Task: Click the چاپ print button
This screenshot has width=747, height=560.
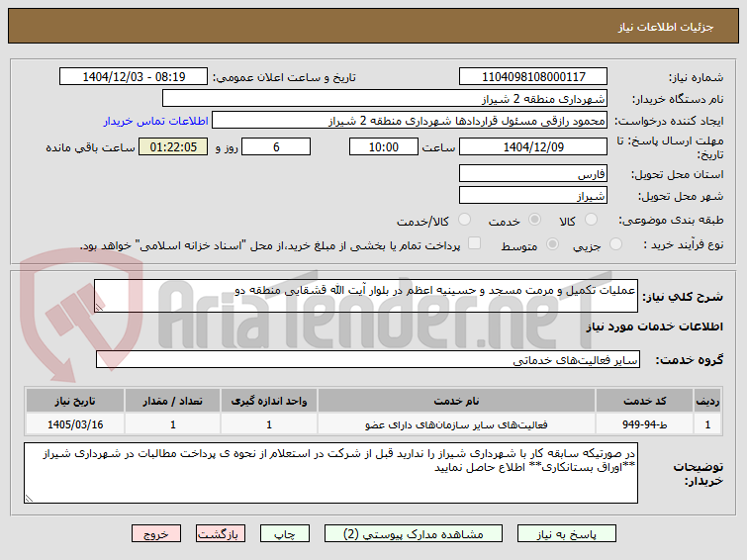Action: (x=284, y=534)
